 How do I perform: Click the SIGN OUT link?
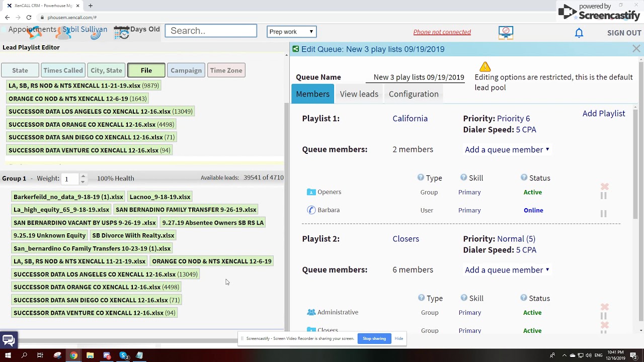tap(624, 33)
